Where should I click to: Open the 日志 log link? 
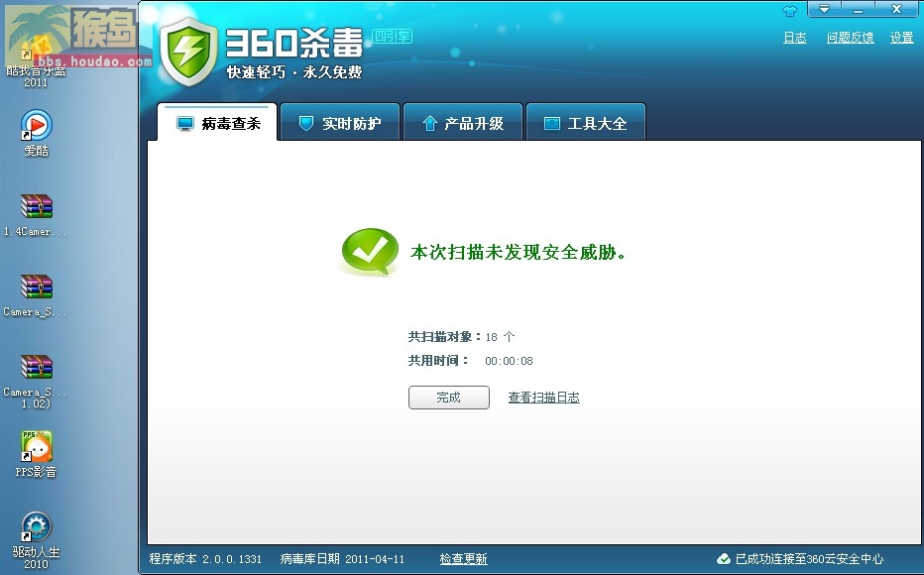click(x=794, y=38)
